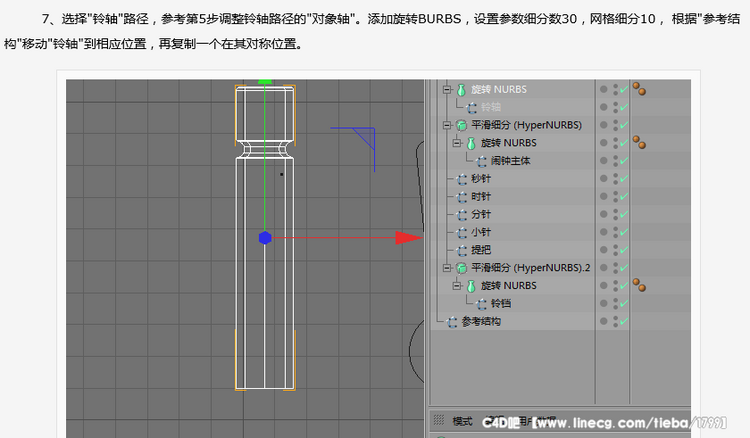Toggle render visibility dot for 分针
Screen dimensions: 750x438
616,217
